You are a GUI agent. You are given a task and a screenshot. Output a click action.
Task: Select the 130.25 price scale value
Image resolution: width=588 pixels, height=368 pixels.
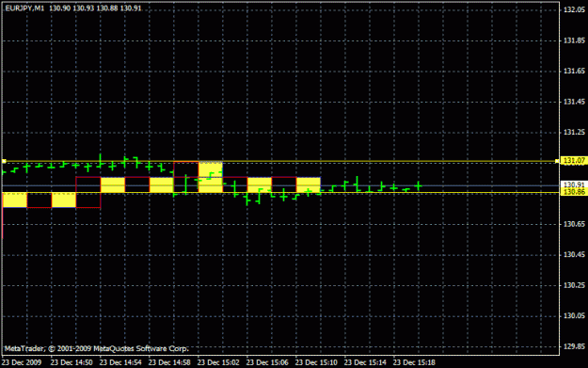click(x=574, y=285)
